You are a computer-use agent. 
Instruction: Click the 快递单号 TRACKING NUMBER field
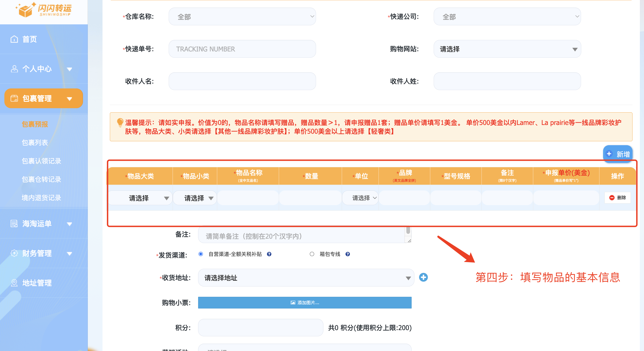pyautogui.click(x=242, y=49)
